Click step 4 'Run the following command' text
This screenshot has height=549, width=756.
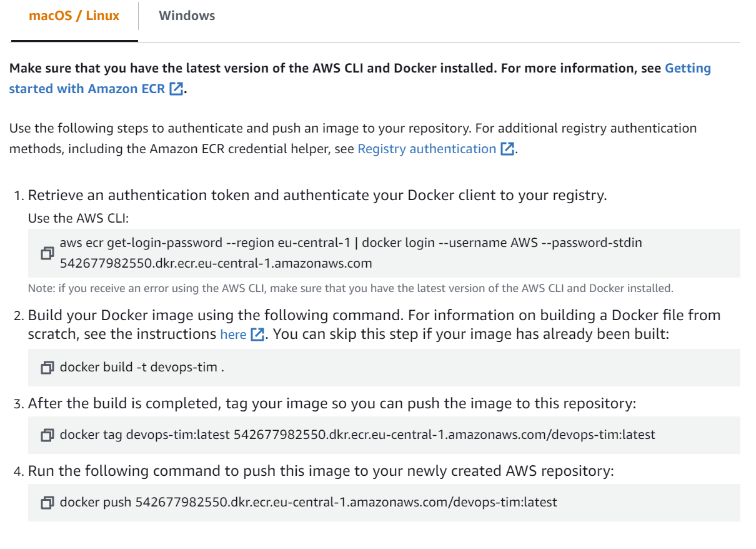click(321, 471)
